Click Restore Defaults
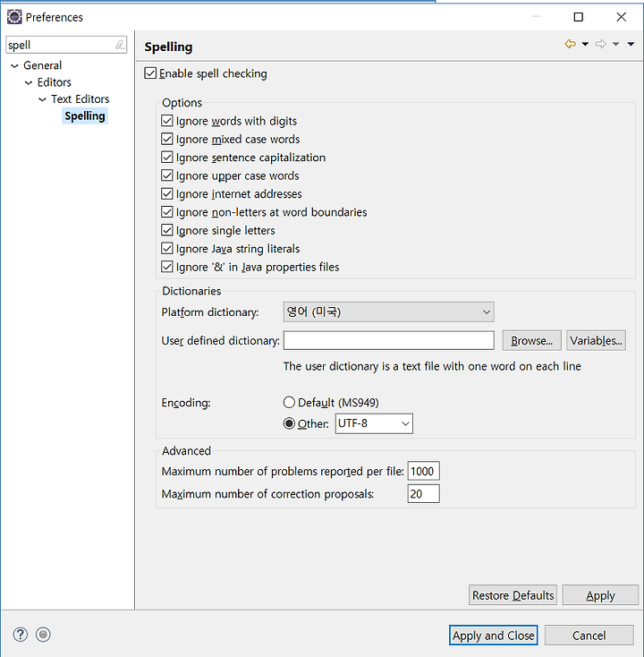The height and width of the screenshot is (657, 644). (x=513, y=595)
